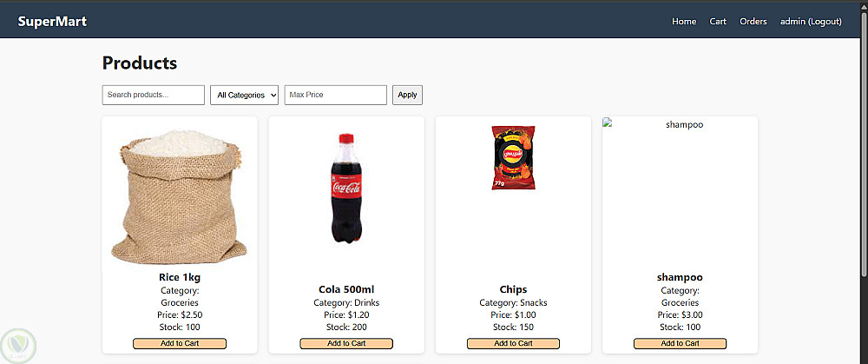Click the Cola bottle product image

346,188
